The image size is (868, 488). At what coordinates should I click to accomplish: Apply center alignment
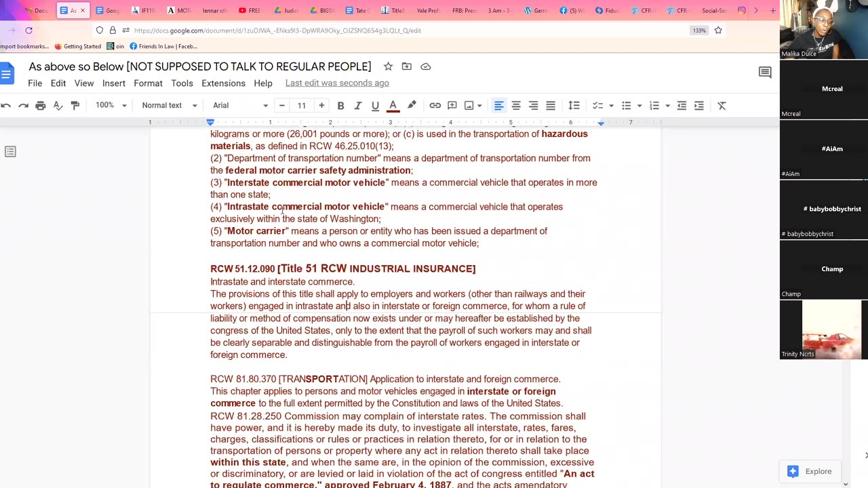(x=516, y=105)
